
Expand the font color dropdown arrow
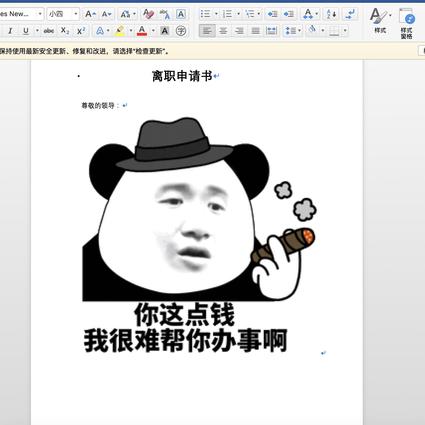tap(153, 31)
